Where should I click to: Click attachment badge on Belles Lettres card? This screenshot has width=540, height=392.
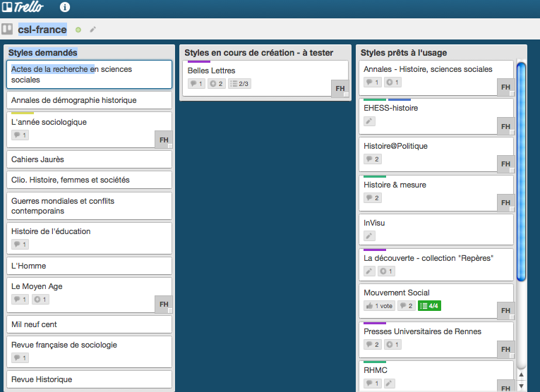(x=217, y=84)
